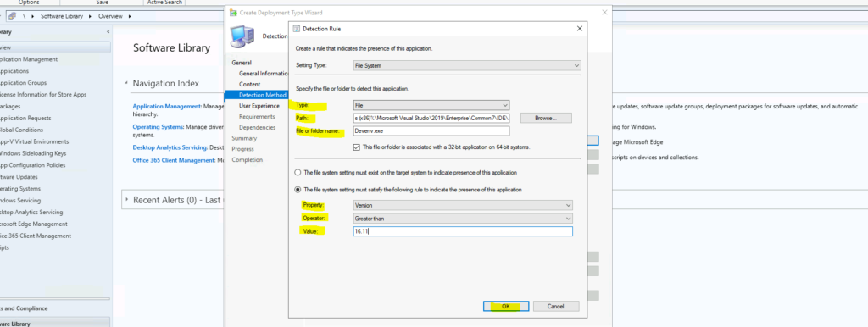Select Progress wizard step
Viewport: 868px width, 327px height.
coord(243,149)
